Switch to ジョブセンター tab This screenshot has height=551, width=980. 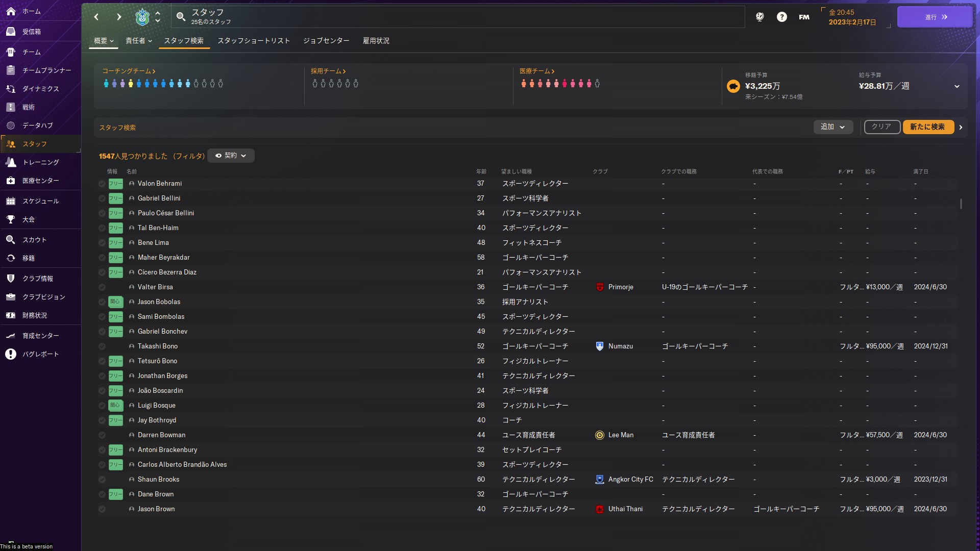click(326, 41)
